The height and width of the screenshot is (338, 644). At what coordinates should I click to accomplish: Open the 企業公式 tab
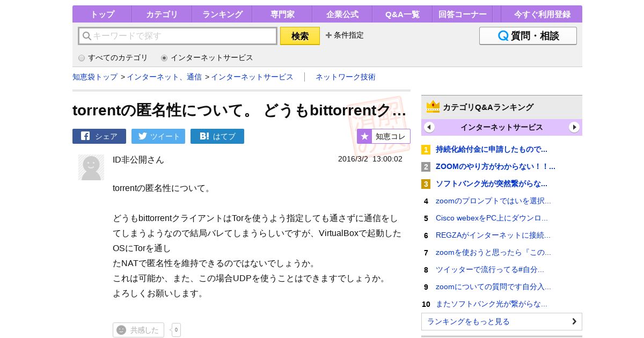(x=342, y=14)
